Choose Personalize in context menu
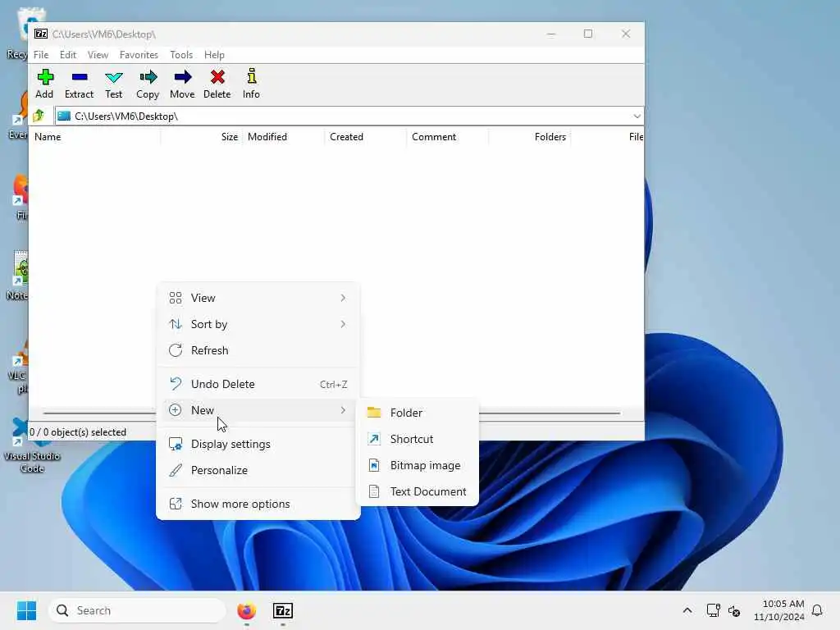The height and width of the screenshot is (630, 840). pyautogui.click(x=258, y=470)
